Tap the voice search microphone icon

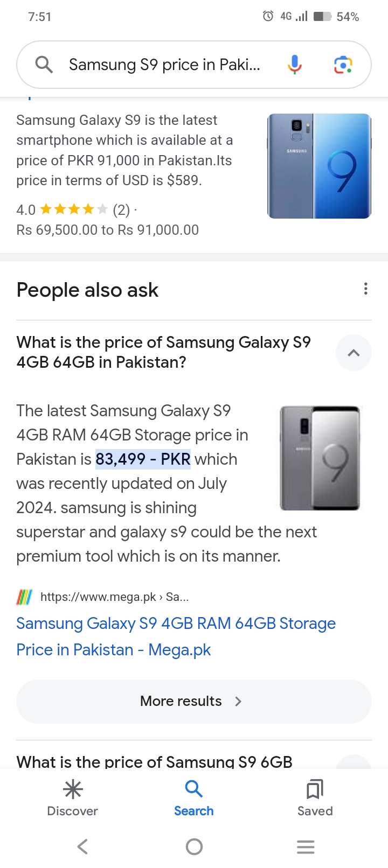tap(294, 65)
